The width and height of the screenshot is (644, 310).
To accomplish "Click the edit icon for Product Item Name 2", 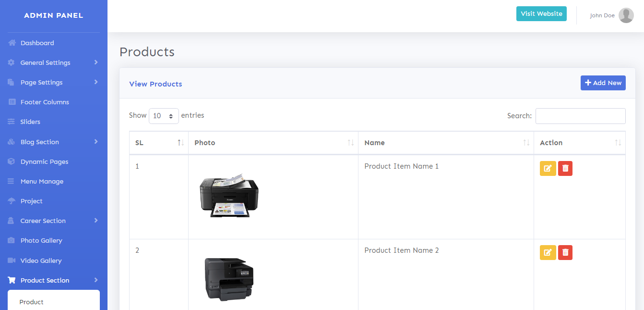I will click(548, 253).
